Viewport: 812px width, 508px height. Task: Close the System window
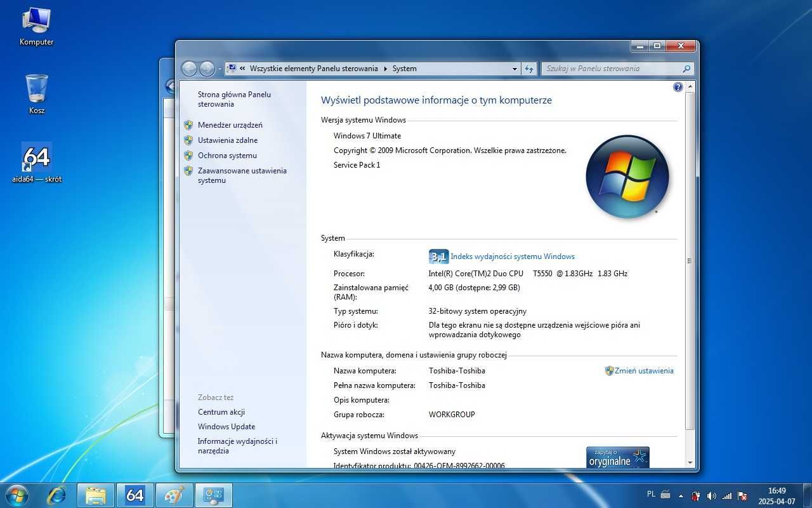[x=680, y=46]
